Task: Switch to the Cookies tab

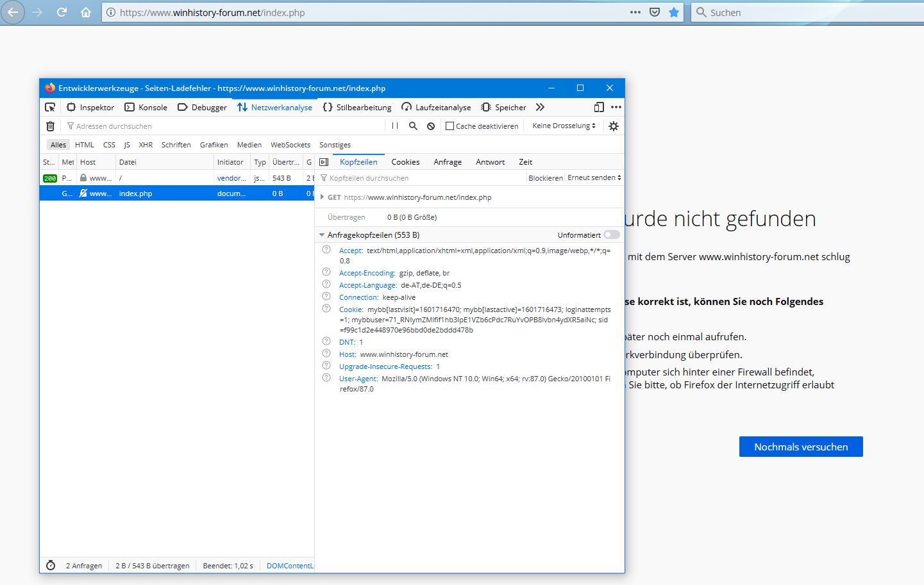Action: click(405, 162)
